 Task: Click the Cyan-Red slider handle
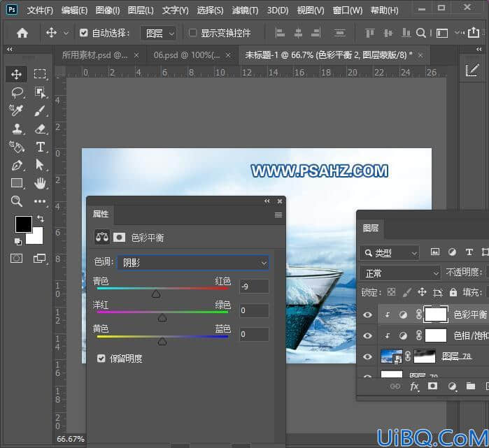coord(156,294)
